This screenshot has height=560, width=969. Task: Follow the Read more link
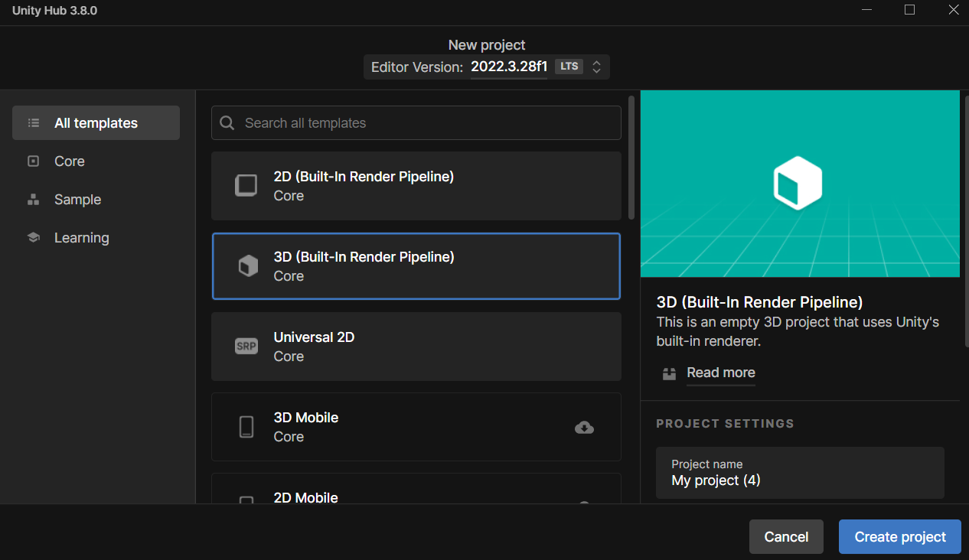point(720,373)
